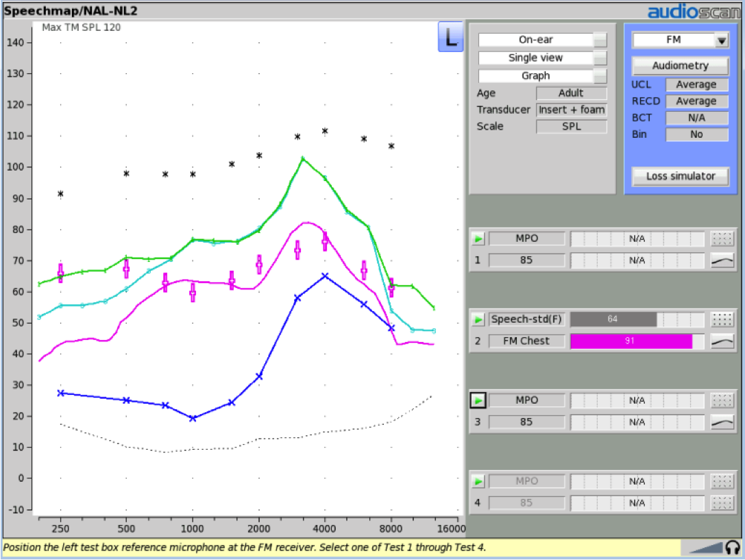Viewport: 745px width, 560px height.
Task: Click the headphones icon in status bar
Action: point(732,548)
